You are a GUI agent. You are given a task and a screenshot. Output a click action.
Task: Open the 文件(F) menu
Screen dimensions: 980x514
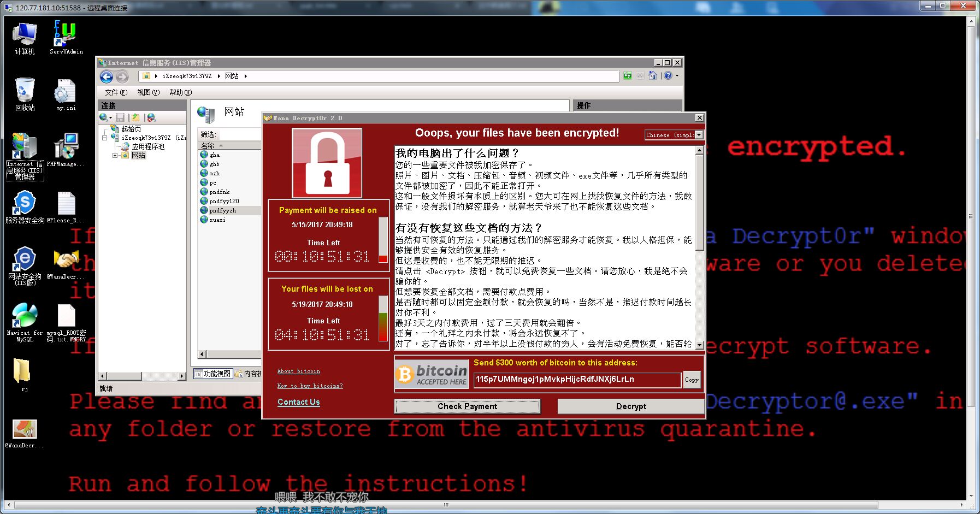(x=116, y=92)
